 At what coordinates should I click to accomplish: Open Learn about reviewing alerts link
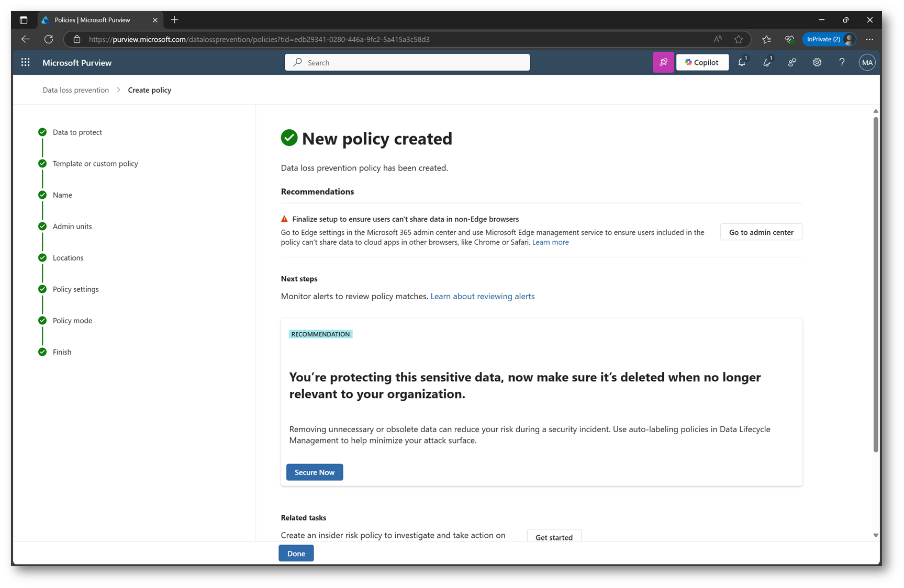pyautogui.click(x=482, y=296)
